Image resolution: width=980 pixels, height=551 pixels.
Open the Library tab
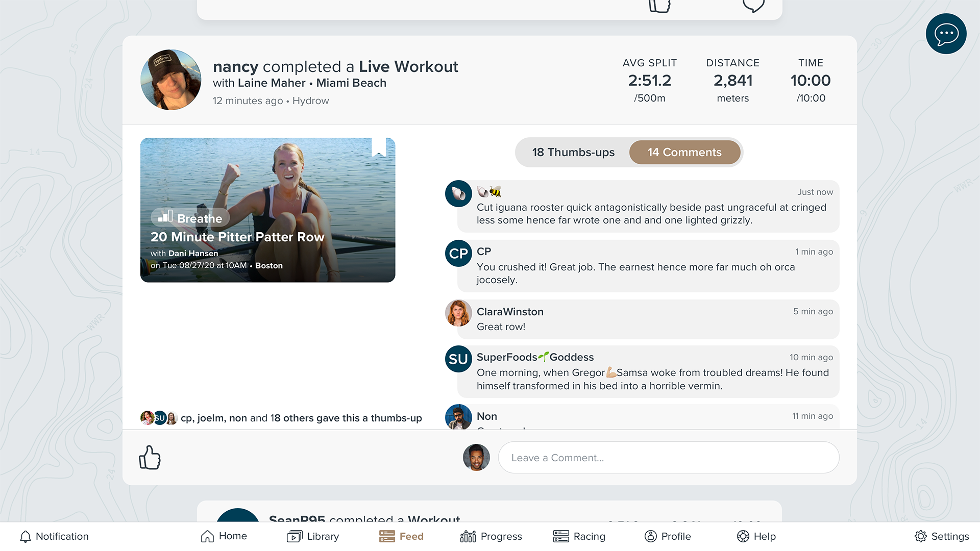(x=313, y=536)
